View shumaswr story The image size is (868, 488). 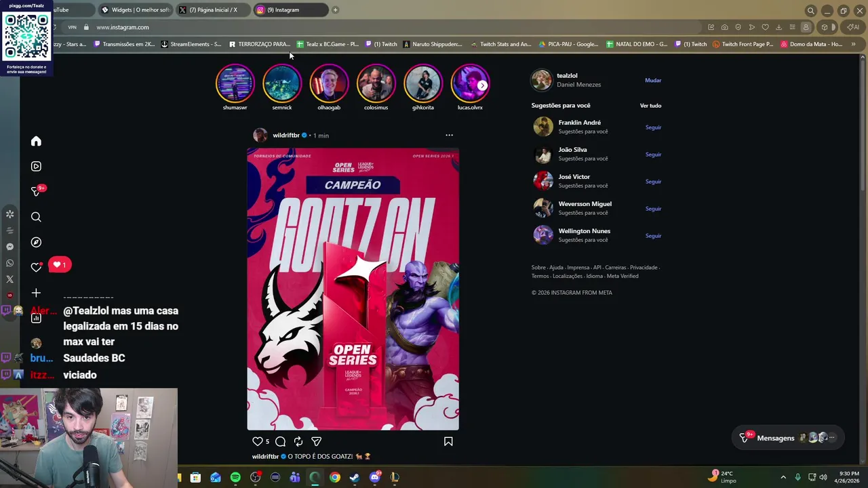pyautogui.click(x=235, y=87)
